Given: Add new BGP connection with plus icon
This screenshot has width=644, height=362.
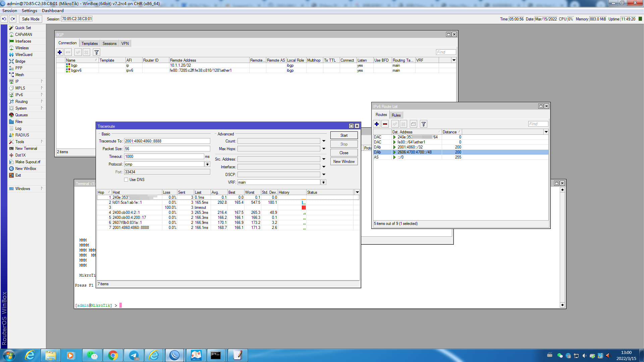Looking at the screenshot, I should [x=60, y=52].
